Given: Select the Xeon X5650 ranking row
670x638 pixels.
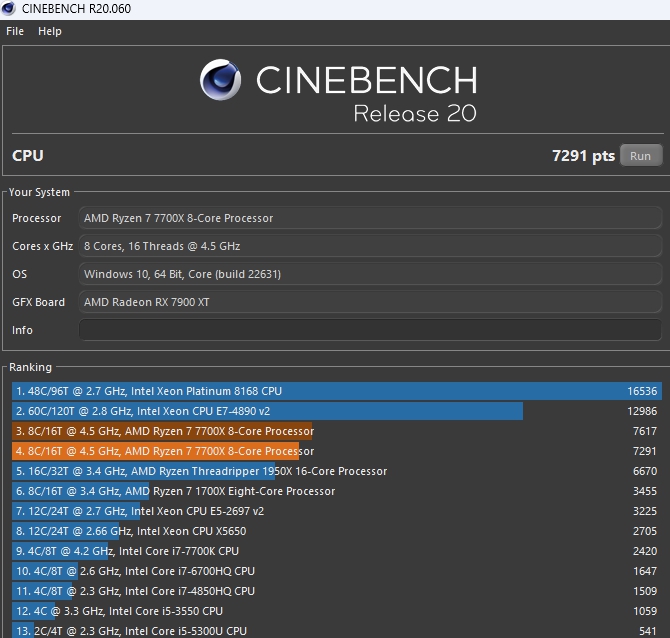Looking at the screenshot, I should [x=337, y=531].
